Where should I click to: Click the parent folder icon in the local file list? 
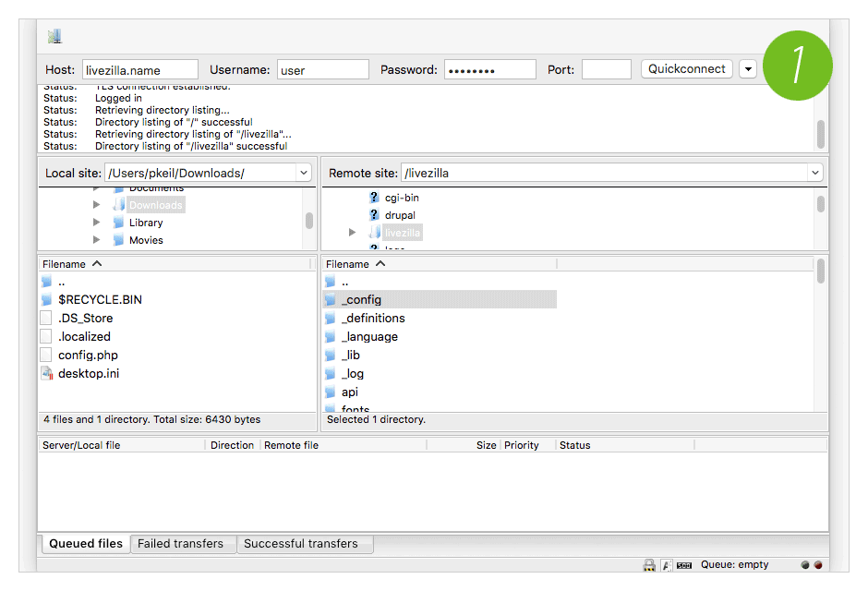tap(46, 282)
